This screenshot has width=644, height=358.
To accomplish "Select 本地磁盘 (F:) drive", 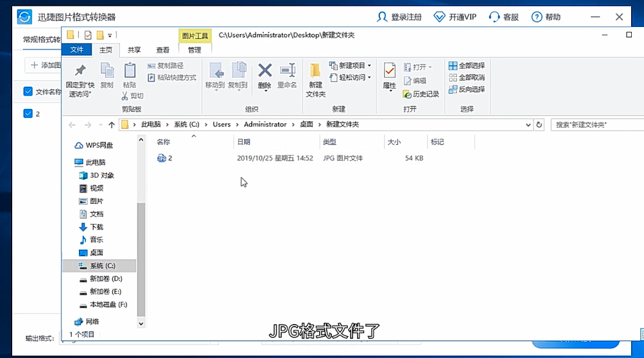I will pyautogui.click(x=103, y=305).
